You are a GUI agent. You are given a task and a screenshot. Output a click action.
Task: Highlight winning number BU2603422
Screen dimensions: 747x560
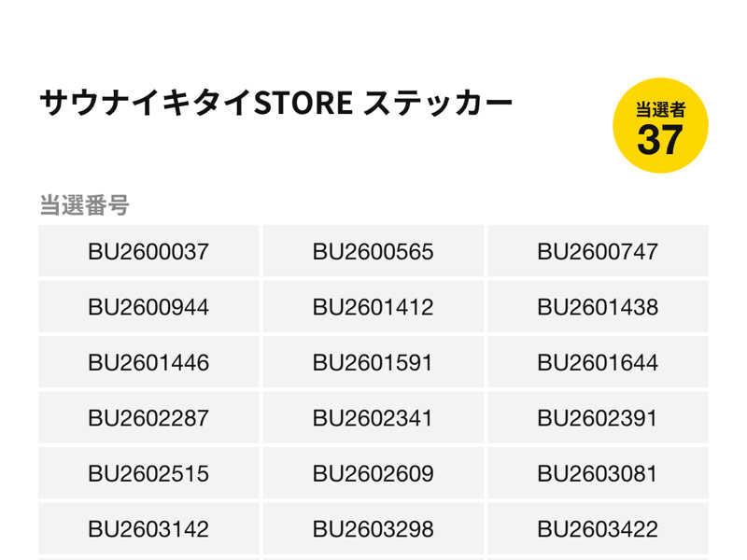coord(598,529)
